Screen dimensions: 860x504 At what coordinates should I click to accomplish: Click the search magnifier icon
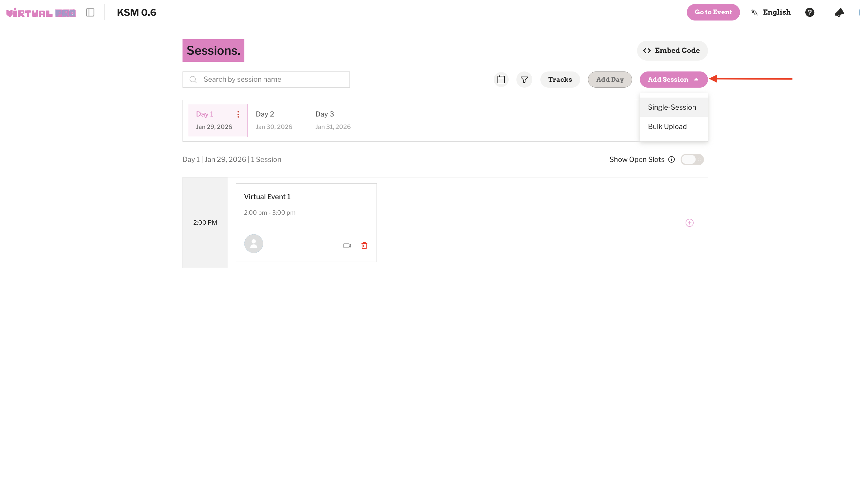pos(193,80)
